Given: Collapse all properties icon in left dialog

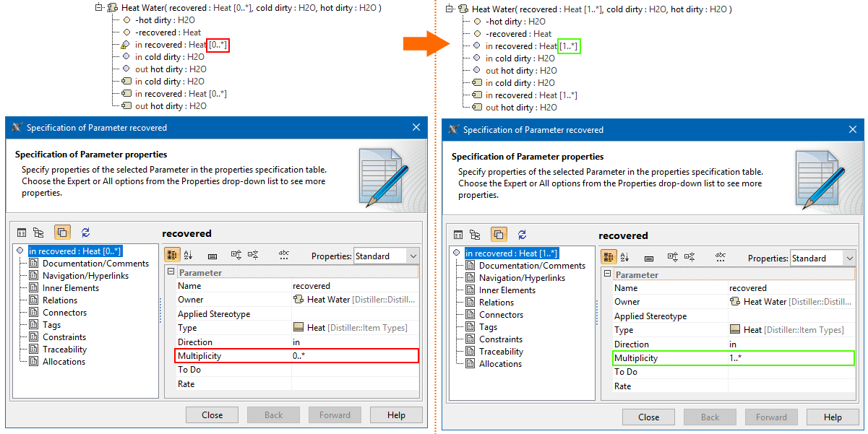Looking at the screenshot, I should [253, 255].
